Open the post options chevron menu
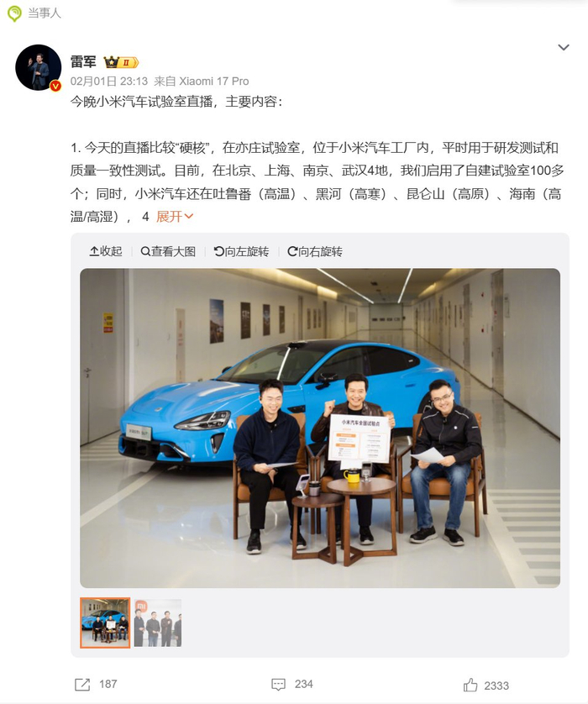Image resolution: width=588 pixels, height=704 pixels. pos(564,47)
